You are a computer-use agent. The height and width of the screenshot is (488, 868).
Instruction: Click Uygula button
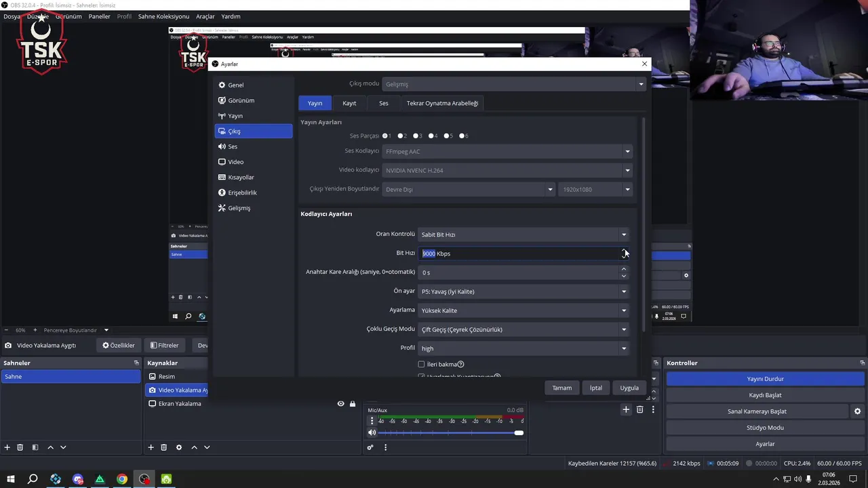point(629,388)
